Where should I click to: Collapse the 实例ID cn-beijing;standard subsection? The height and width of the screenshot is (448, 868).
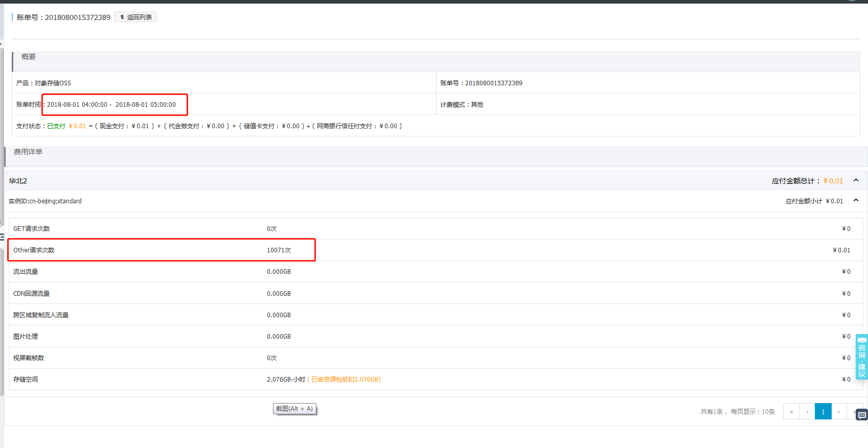tap(856, 201)
